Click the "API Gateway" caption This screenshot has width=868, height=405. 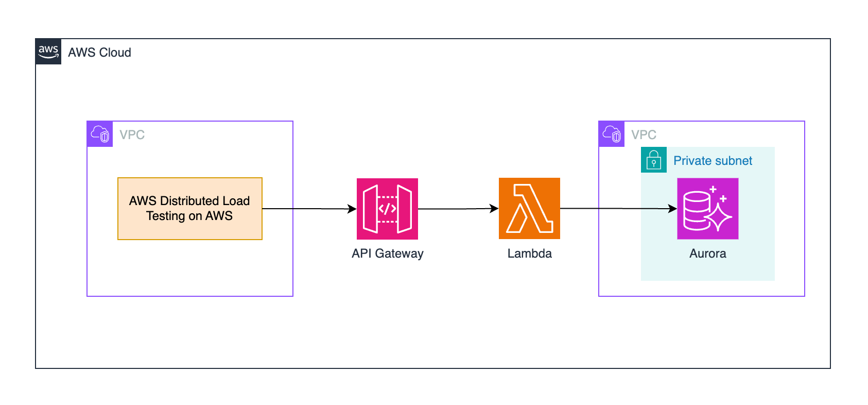(x=388, y=254)
